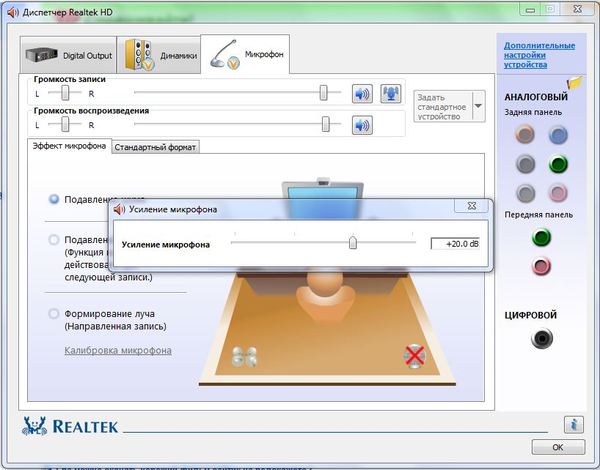Click the speaker icon in Диспетчер Realtek HD title bar
The width and height of the screenshot is (600, 470).
click(x=13, y=12)
